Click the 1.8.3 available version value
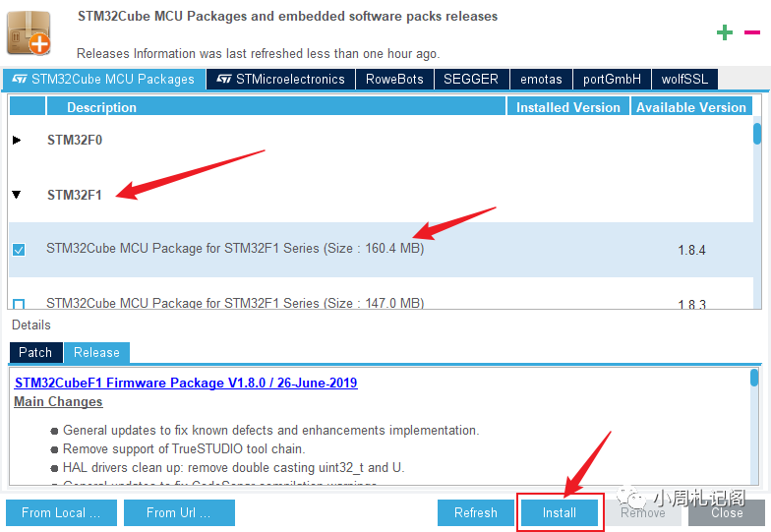This screenshot has width=771, height=532. [692, 305]
